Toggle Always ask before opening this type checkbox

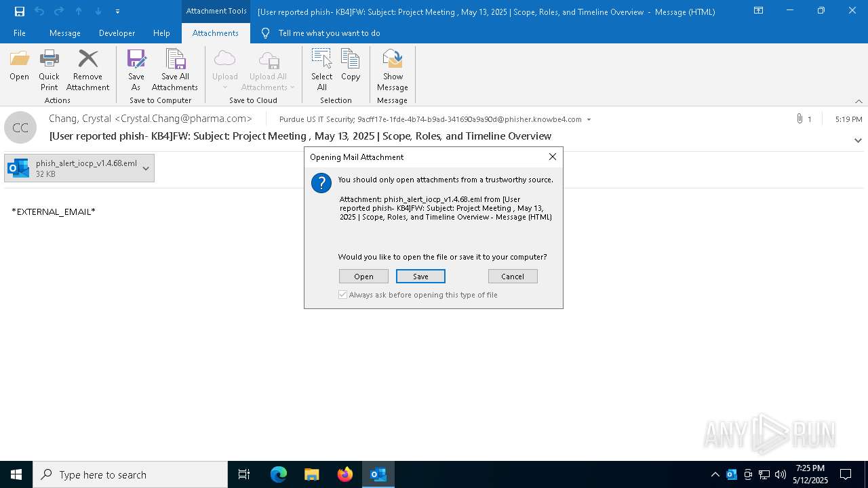click(x=343, y=295)
